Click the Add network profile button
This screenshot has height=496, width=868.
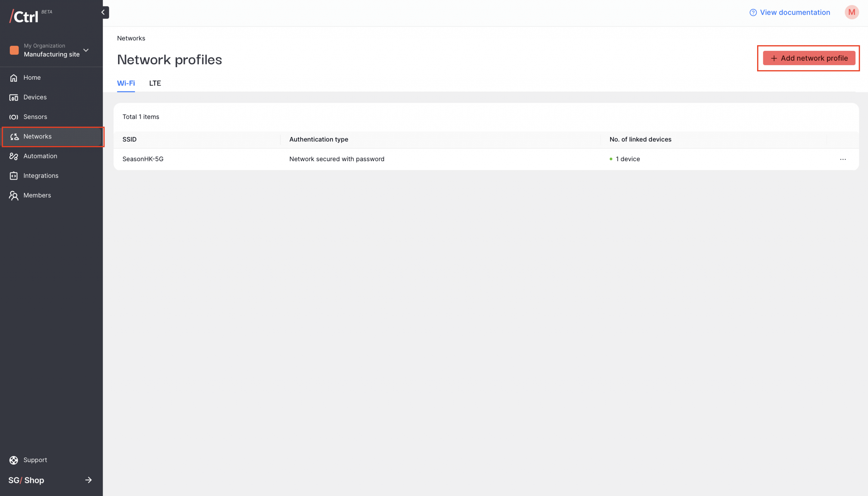[809, 58]
